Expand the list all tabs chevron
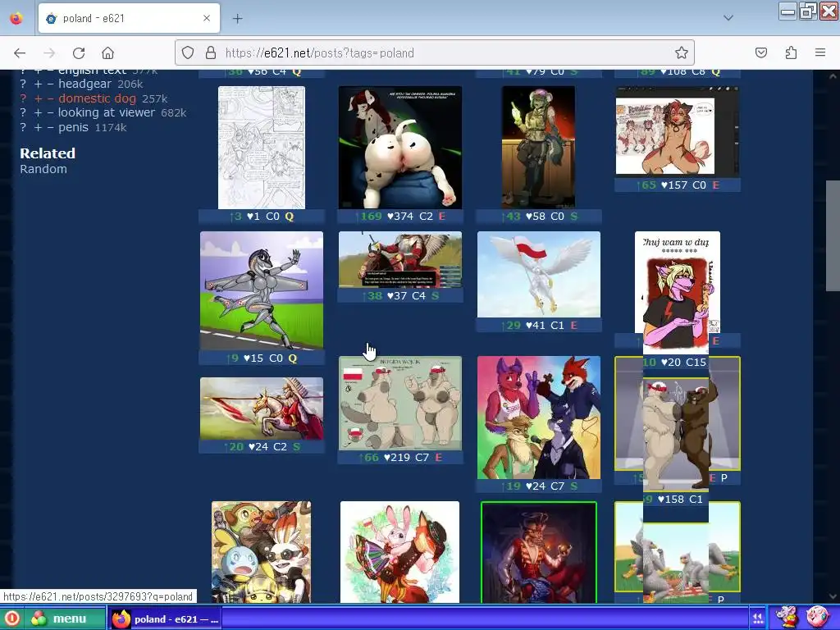This screenshot has height=630, width=840. pyautogui.click(x=728, y=18)
